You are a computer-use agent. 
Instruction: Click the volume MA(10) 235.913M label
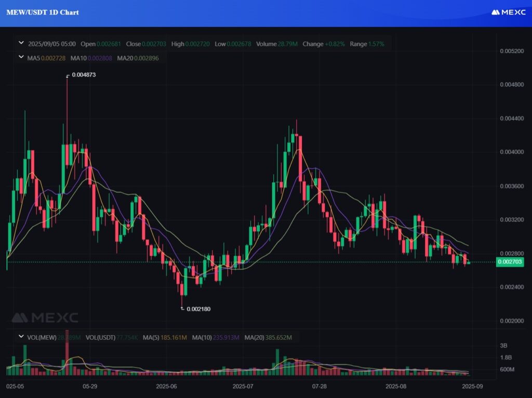pos(216,337)
